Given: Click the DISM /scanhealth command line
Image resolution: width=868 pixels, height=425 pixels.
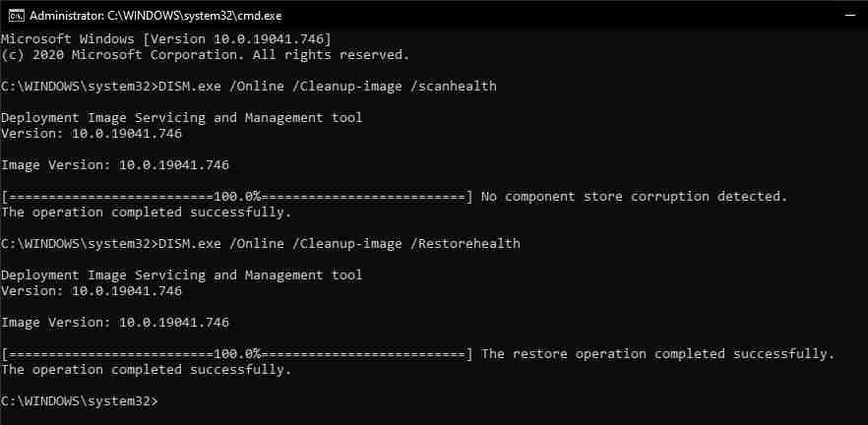Looking at the screenshot, I should [x=249, y=86].
